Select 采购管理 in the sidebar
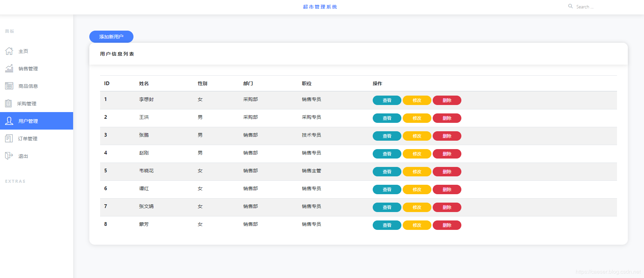The height and width of the screenshot is (278, 644). coord(36,104)
